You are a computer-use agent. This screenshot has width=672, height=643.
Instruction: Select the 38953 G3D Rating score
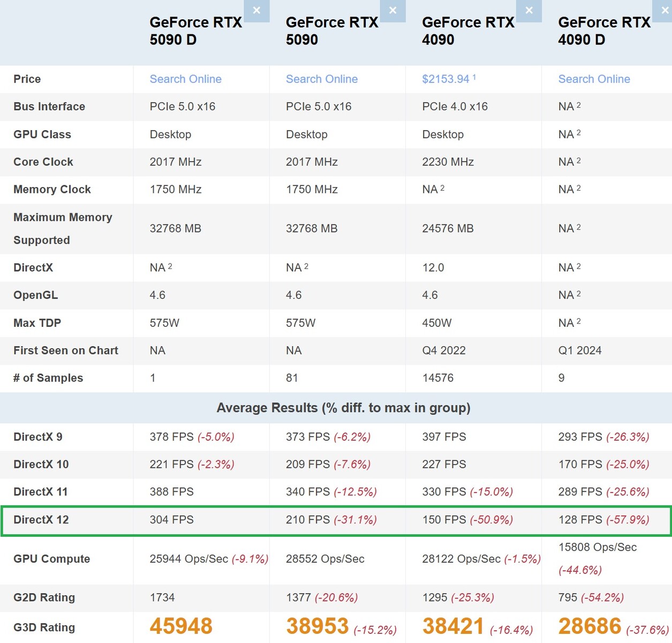(317, 626)
